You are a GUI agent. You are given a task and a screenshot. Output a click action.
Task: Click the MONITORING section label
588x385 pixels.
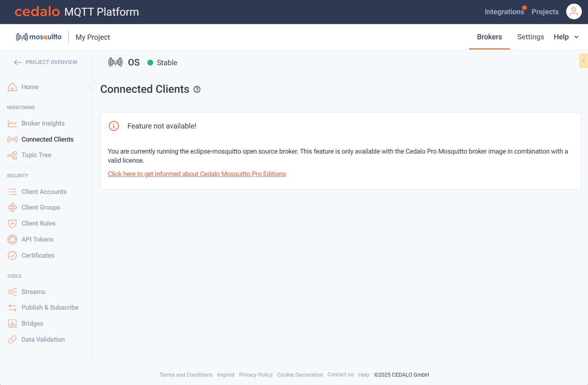(21, 108)
